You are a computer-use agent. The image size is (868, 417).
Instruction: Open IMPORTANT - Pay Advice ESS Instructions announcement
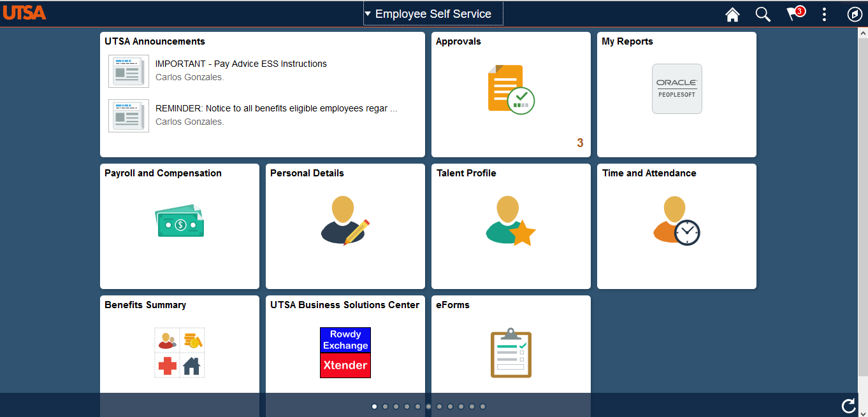pos(241,64)
